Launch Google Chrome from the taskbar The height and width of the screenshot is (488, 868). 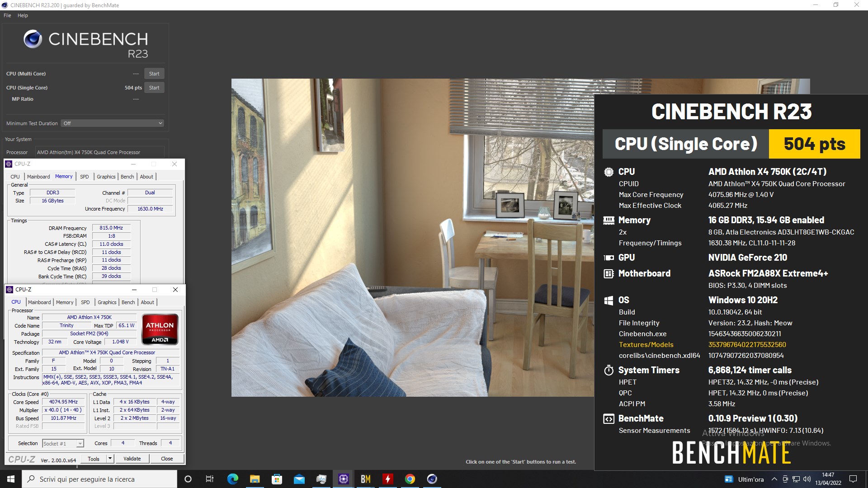click(410, 479)
